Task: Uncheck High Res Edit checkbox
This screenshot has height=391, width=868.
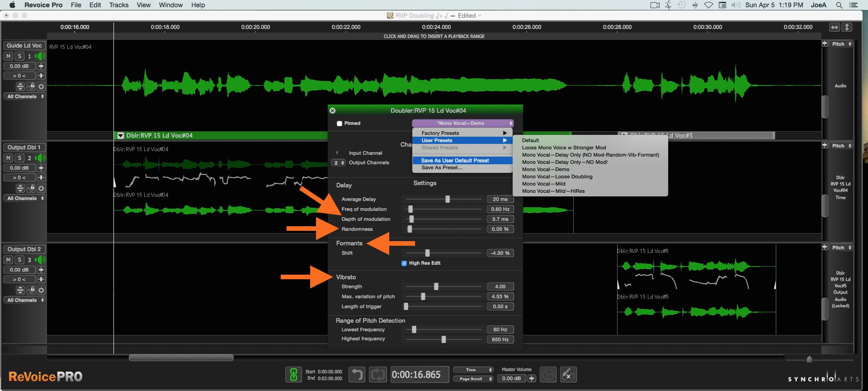Action: tap(404, 263)
